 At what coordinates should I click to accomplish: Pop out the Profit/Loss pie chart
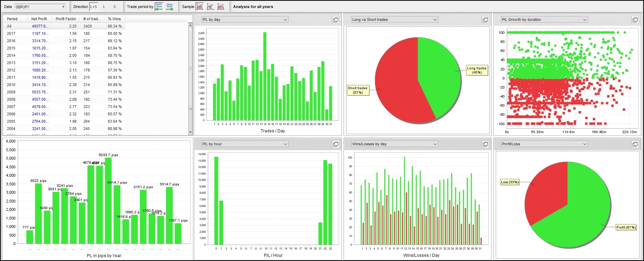click(x=635, y=144)
